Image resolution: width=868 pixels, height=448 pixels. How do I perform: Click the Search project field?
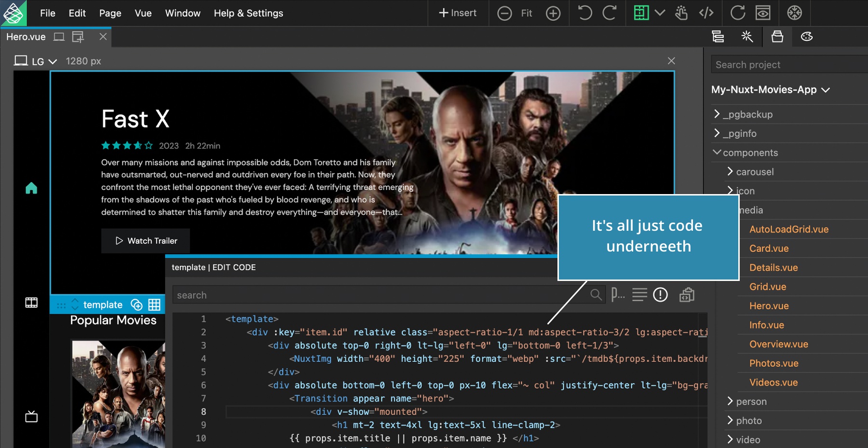click(x=789, y=65)
